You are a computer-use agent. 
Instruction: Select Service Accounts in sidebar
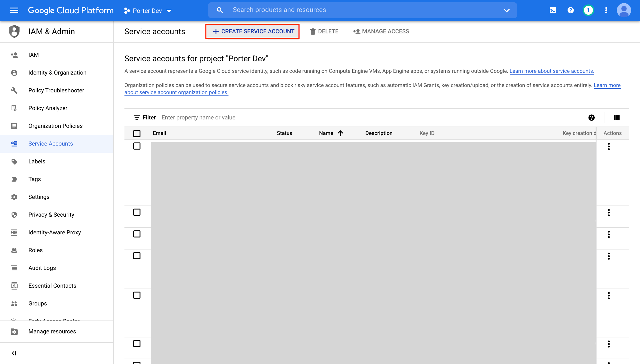51,144
